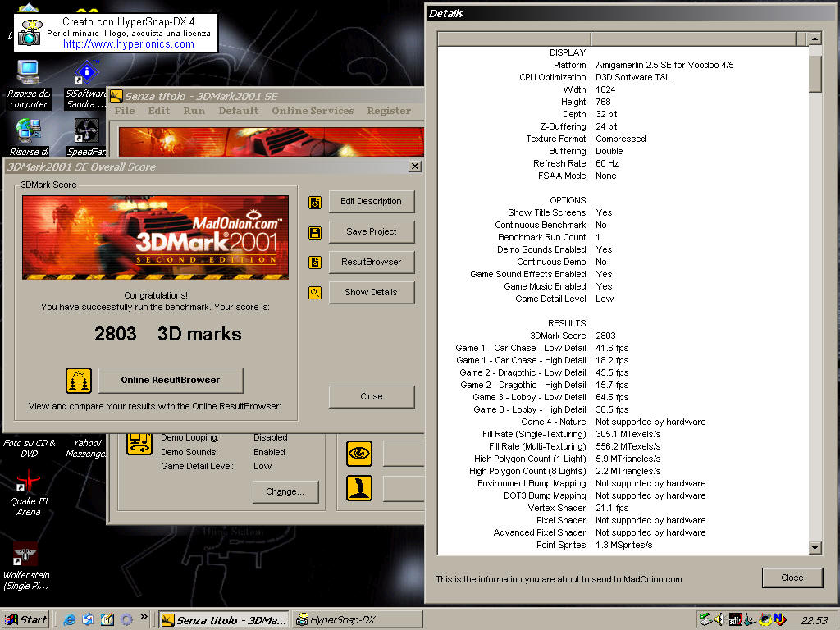Click the 3DMark2001 SE title bar icon
Screen dimensions: 840x630
point(116,97)
